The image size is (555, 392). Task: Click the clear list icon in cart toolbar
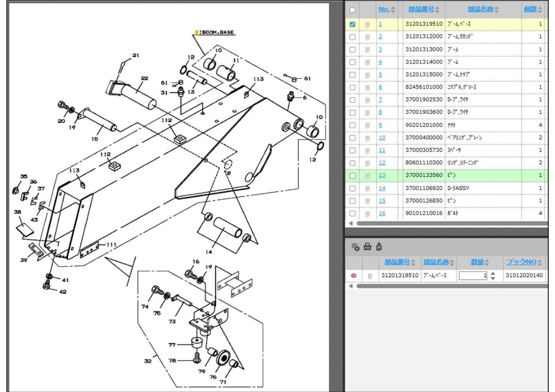pos(355,247)
